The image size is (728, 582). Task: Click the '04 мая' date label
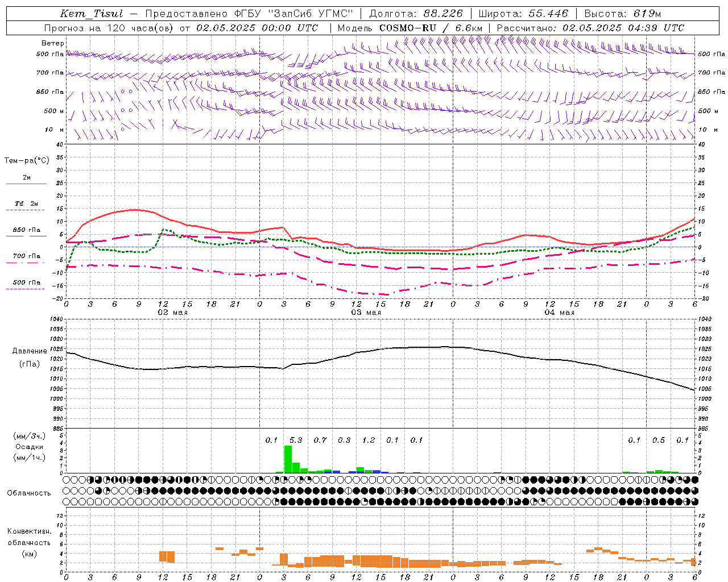(559, 313)
